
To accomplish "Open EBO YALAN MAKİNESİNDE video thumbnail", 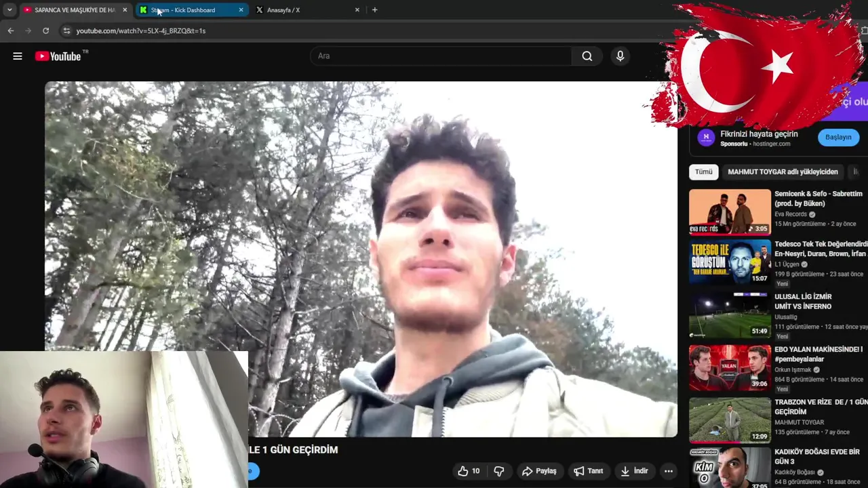I will coord(730,367).
